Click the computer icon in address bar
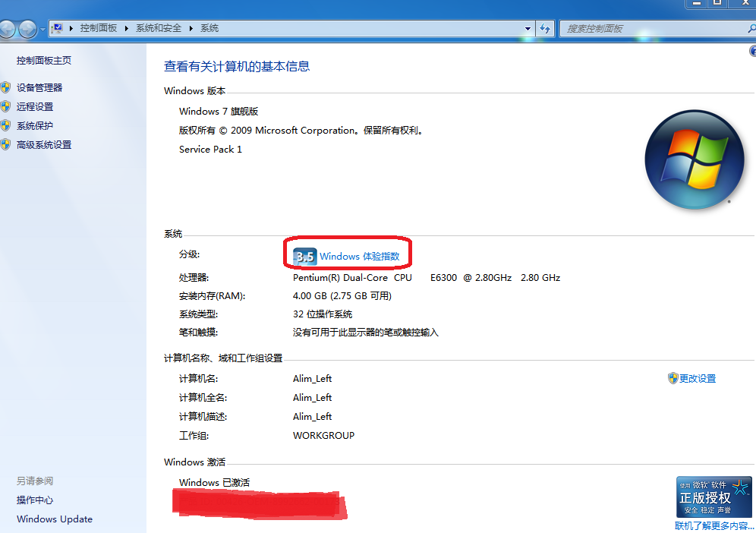Viewport: 756px width, 533px height. [58, 28]
